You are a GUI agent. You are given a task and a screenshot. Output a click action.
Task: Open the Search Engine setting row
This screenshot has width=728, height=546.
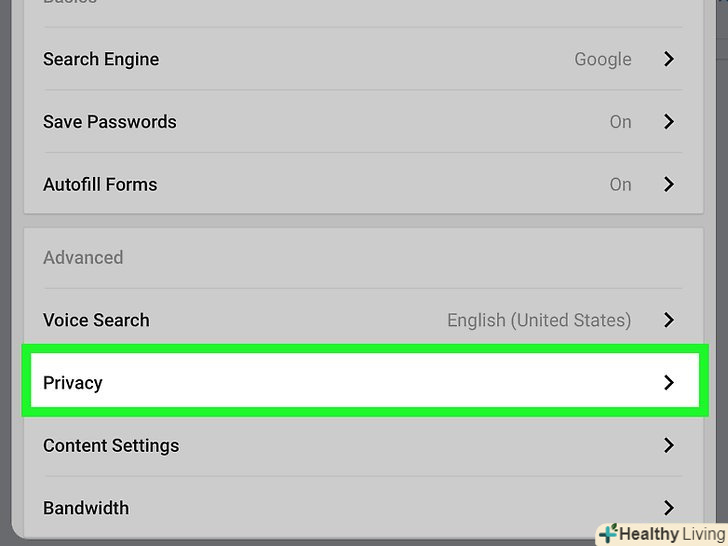pyautogui.click(x=101, y=60)
